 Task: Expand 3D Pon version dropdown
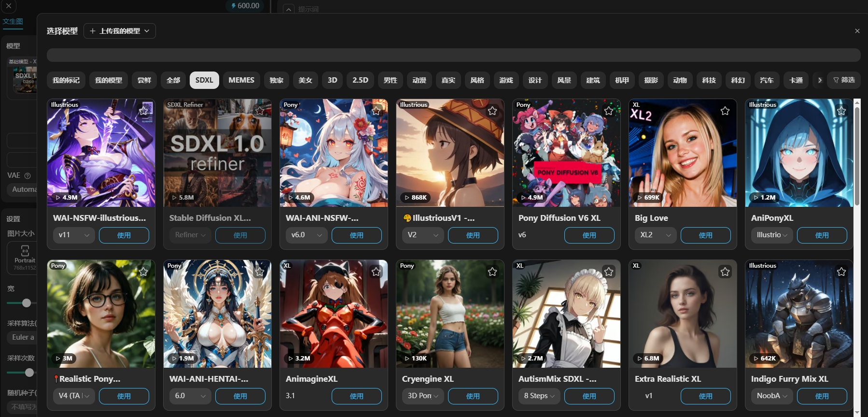[423, 396]
